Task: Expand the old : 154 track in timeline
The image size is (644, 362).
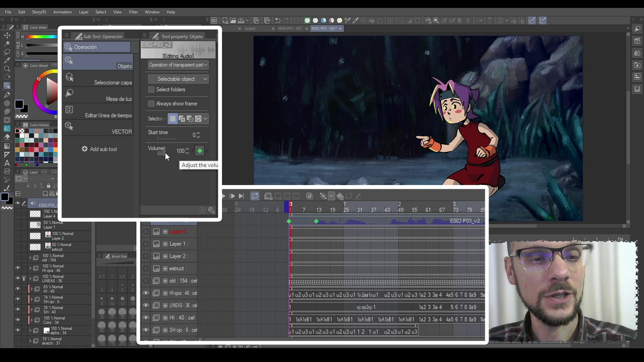Action: pyautogui.click(x=165, y=281)
